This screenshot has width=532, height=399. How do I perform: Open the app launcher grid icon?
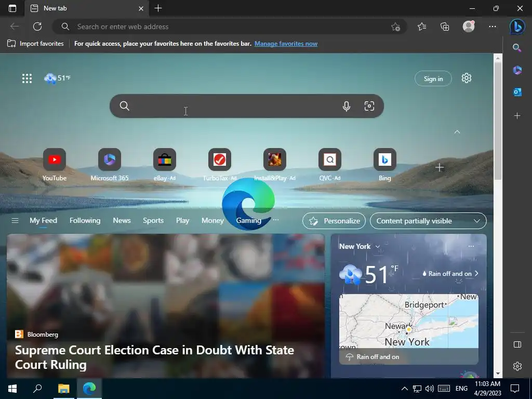point(27,78)
